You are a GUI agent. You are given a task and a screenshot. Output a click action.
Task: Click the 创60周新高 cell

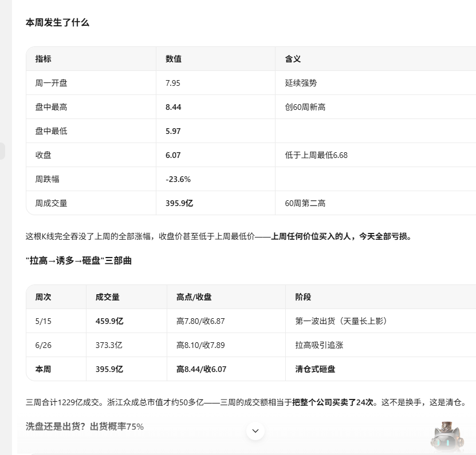click(305, 107)
